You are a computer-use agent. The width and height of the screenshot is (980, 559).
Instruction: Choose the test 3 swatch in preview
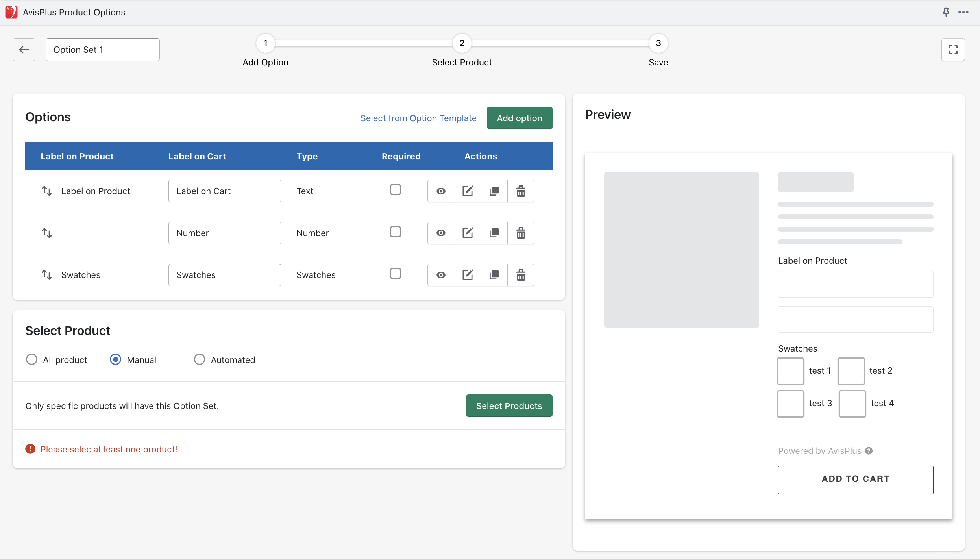pyautogui.click(x=790, y=404)
